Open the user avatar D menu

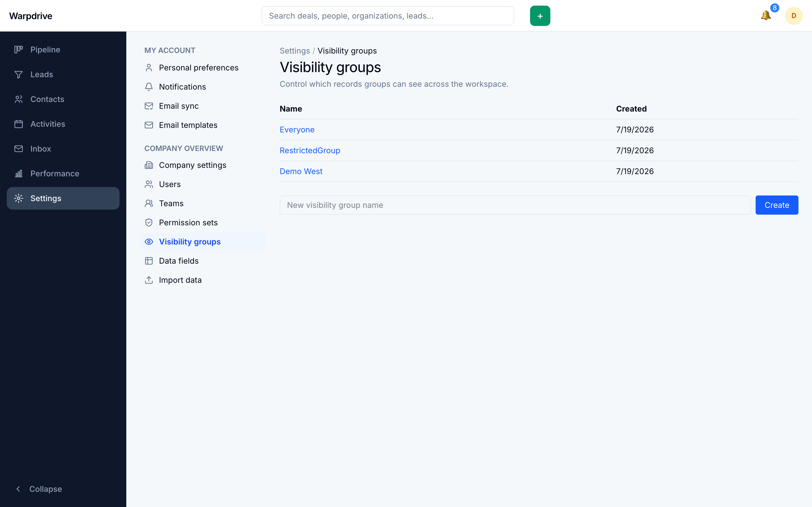pos(794,16)
